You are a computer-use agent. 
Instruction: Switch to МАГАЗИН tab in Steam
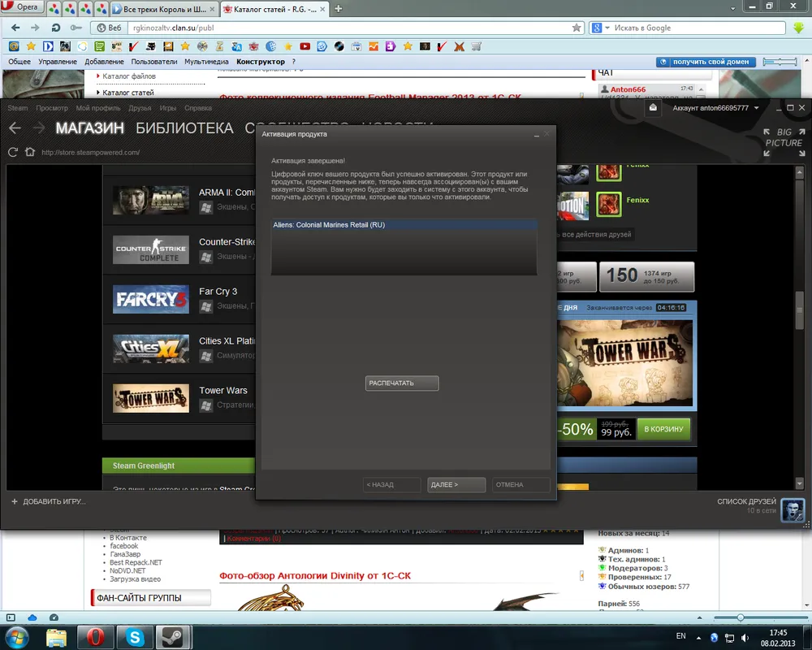pyautogui.click(x=89, y=128)
